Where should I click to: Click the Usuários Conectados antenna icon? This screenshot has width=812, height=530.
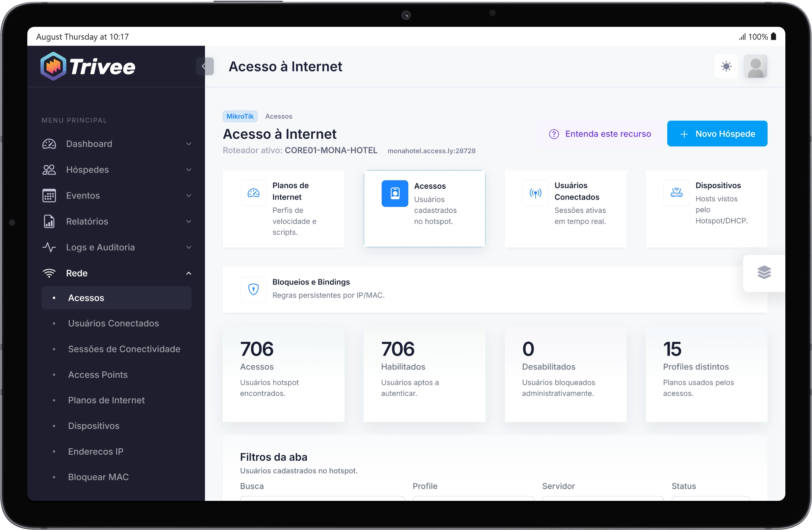tap(535, 193)
